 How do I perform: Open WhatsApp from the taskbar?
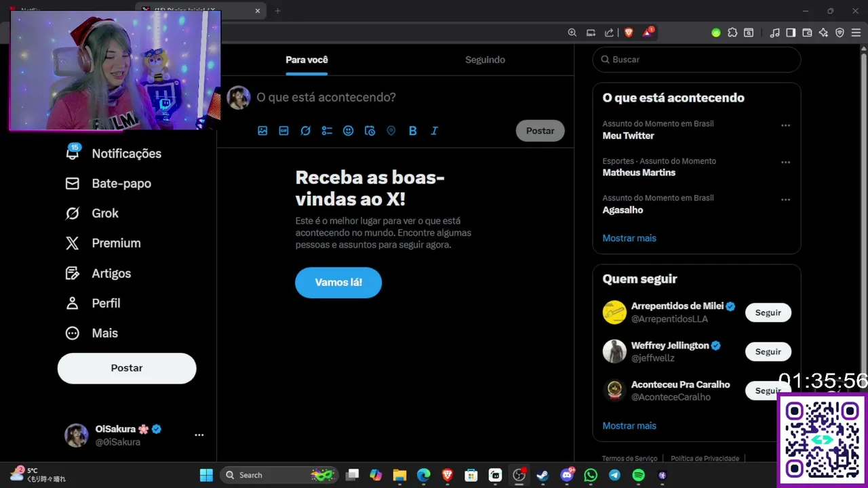[591, 475]
